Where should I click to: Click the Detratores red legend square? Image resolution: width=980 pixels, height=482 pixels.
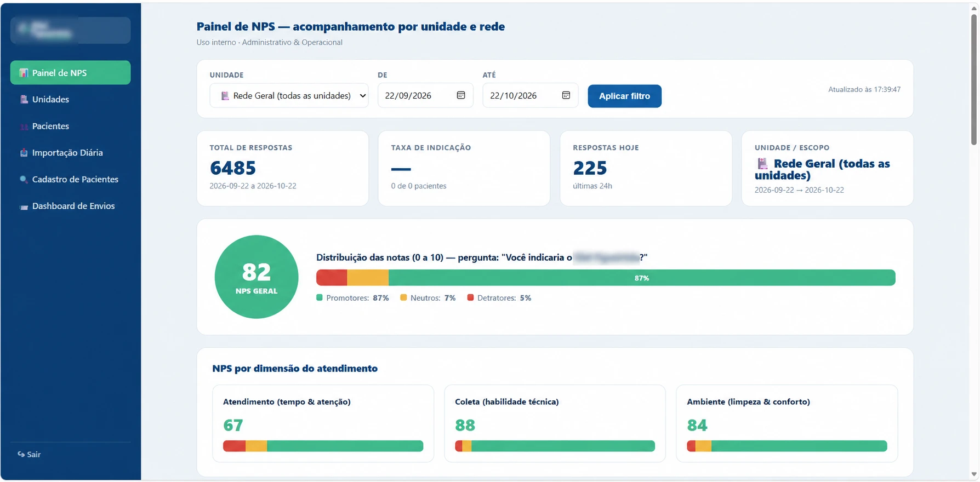tap(470, 297)
